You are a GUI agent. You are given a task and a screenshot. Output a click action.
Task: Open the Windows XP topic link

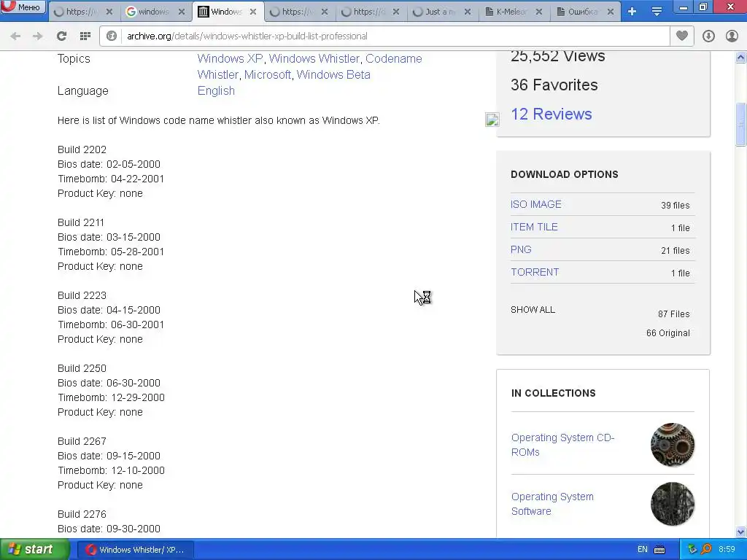click(x=230, y=58)
